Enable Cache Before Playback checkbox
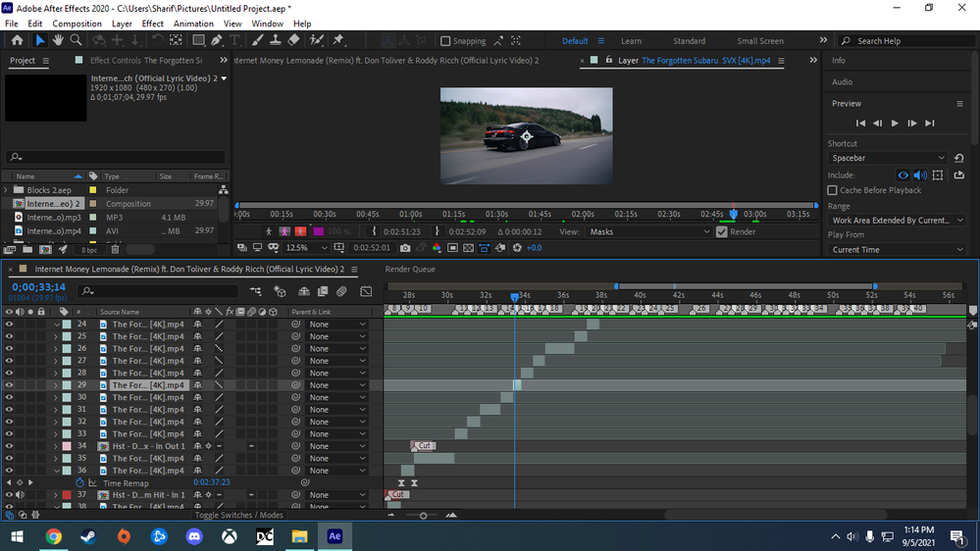Screen dimensions: 980x551 832,190
